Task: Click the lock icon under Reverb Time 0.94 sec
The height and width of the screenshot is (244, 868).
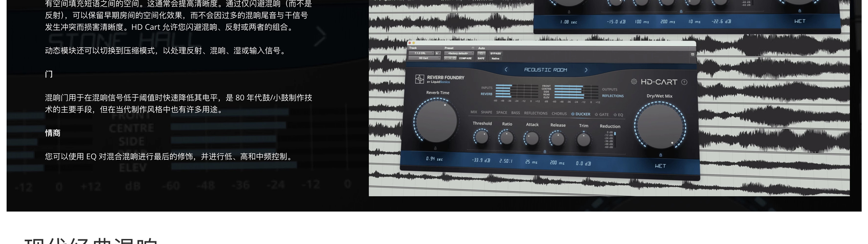Action: click(x=435, y=148)
